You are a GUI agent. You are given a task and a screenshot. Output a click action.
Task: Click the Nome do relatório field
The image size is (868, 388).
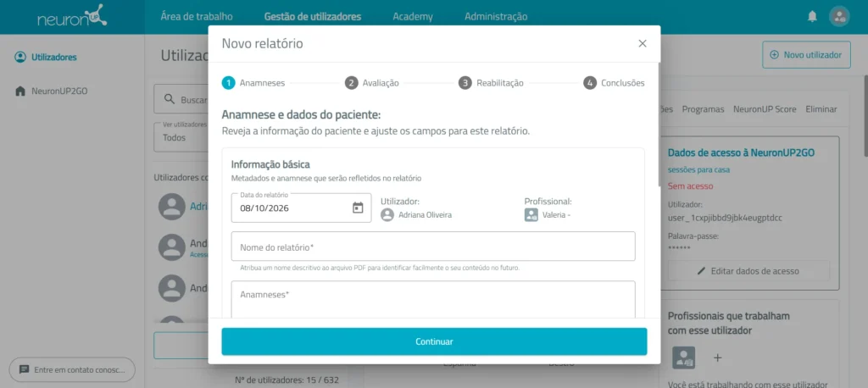pos(433,247)
